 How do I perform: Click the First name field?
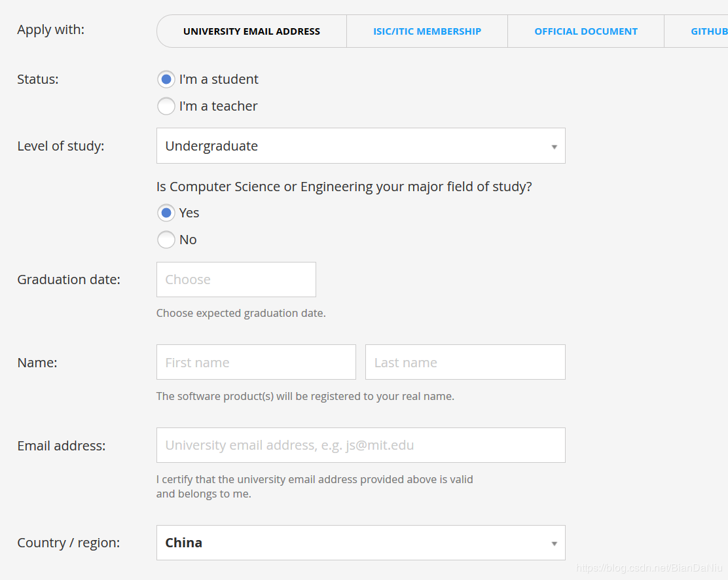click(256, 363)
